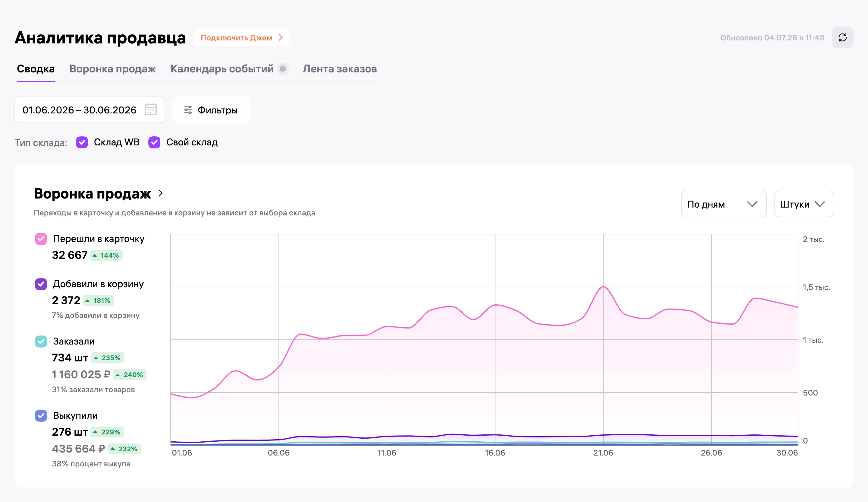This screenshot has width=868, height=502.
Task: Click the 240% growth badge
Action: (130, 375)
